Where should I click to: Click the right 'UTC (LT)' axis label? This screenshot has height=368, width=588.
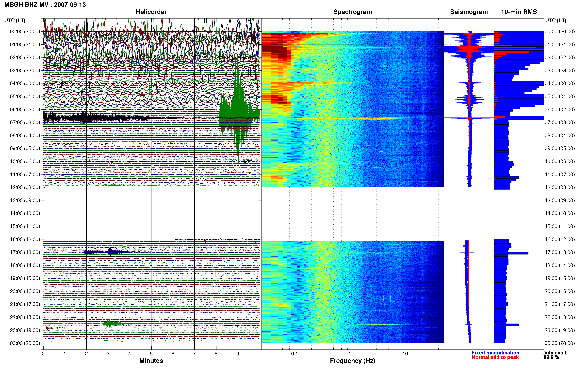pyautogui.click(x=556, y=20)
